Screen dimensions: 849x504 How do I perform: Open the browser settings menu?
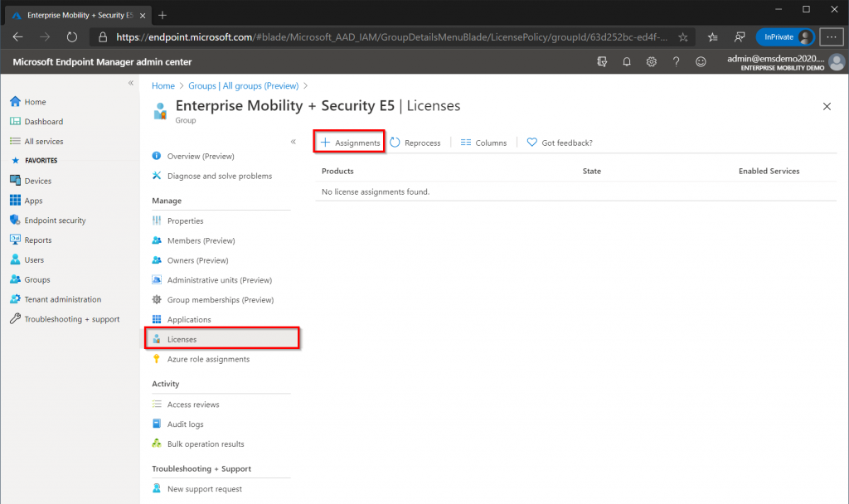(831, 36)
